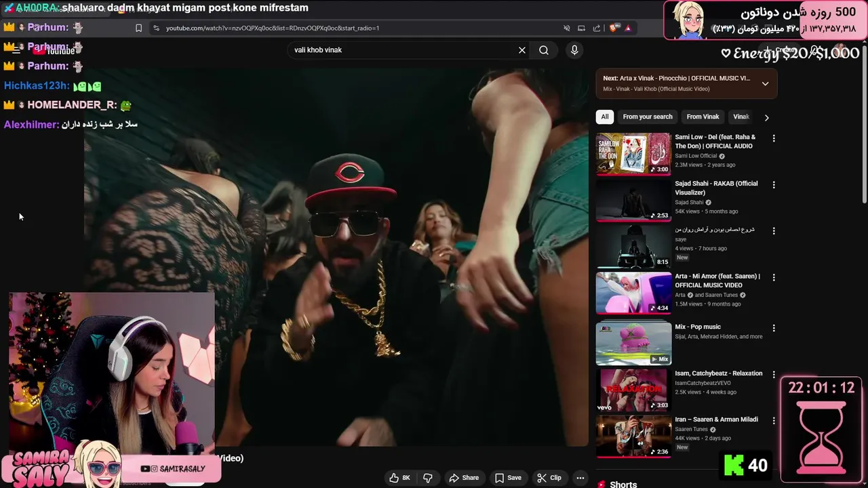
Task: Start voice search with microphone icon
Action: [x=574, y=50]
